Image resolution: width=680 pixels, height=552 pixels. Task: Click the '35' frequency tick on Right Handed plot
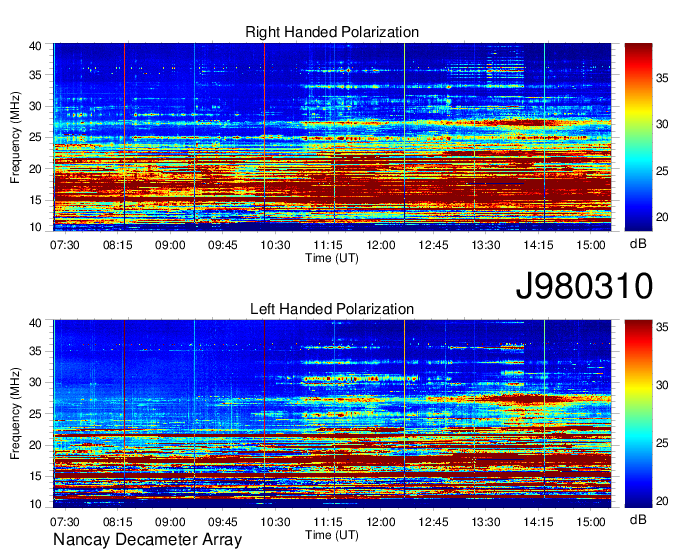pos(36,75)
